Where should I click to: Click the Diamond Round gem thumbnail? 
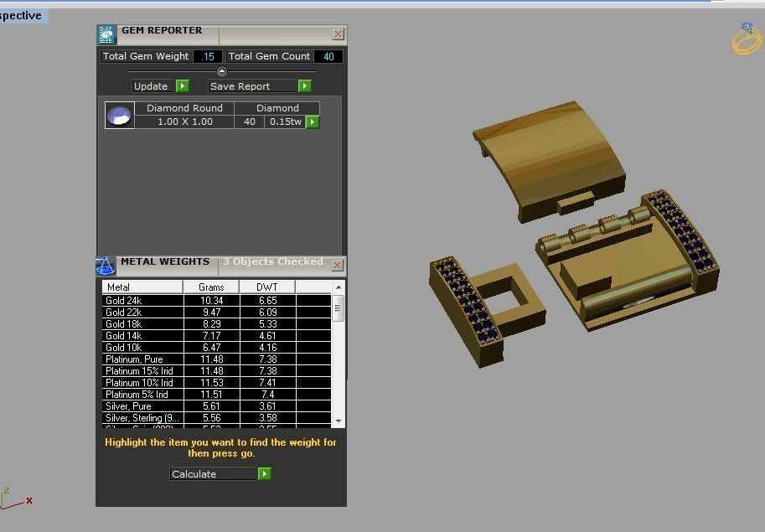pos(120,115)
